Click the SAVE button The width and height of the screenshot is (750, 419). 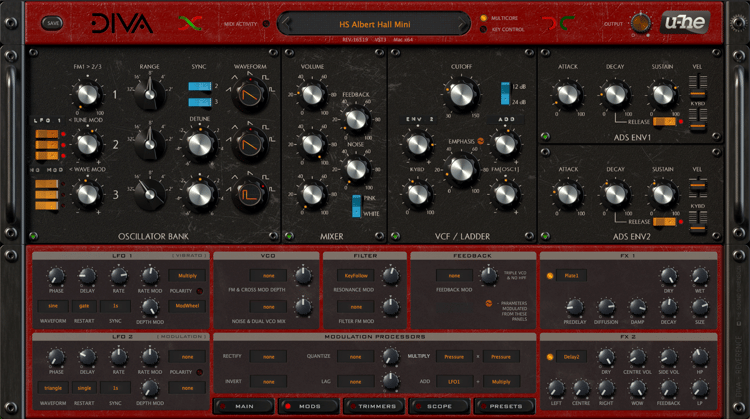pos(53,23)
